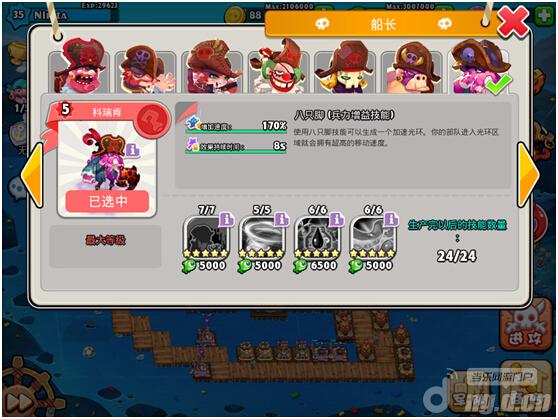Select the red-bearded first captain portrait
Viewport: 558px width, 419px height.
pyautogui.click(x=80, y=68)
